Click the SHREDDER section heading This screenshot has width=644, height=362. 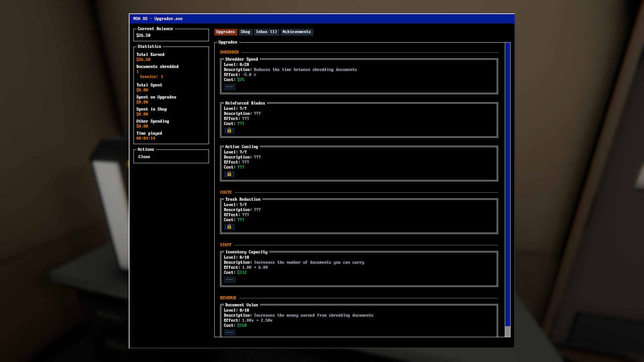click(229, 52)
